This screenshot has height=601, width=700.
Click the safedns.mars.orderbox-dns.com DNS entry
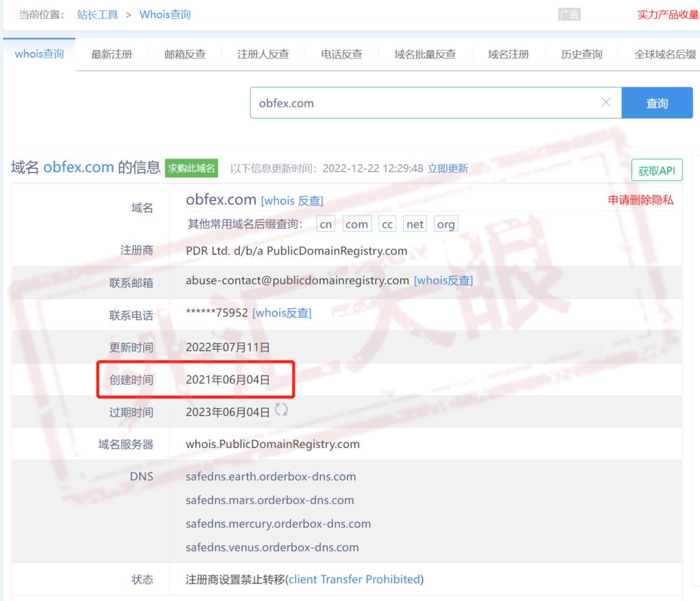click(270, 500)
